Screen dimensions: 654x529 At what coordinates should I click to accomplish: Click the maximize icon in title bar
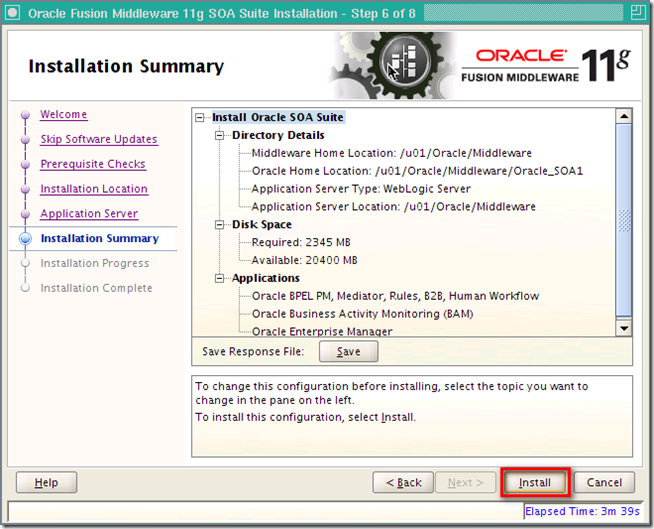[x=638, y=13]
